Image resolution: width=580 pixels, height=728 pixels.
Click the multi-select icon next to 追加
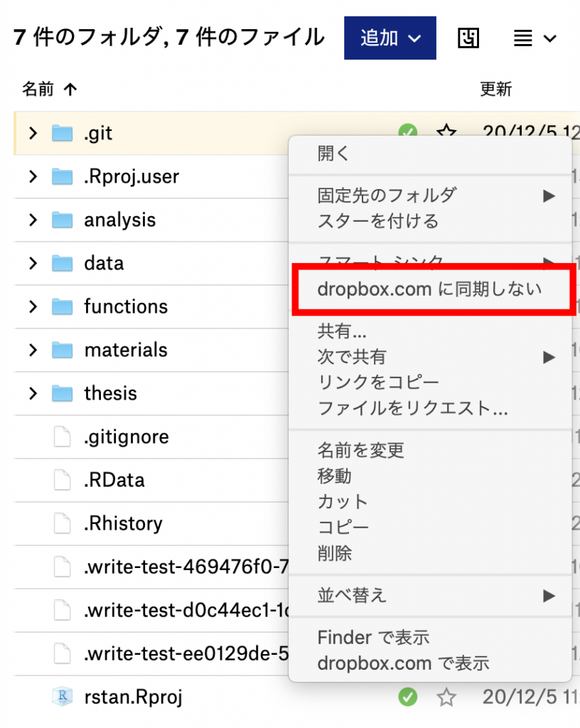(x=468, y=38)
